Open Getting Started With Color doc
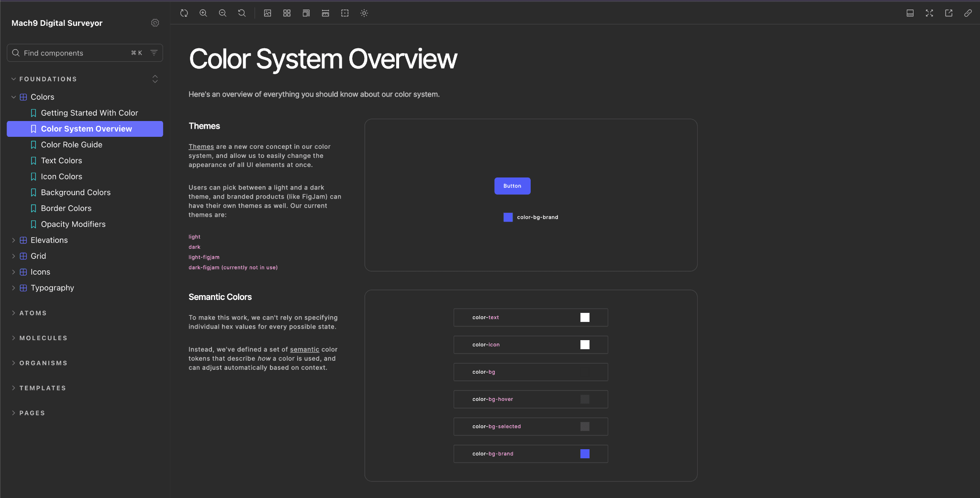 85,113
